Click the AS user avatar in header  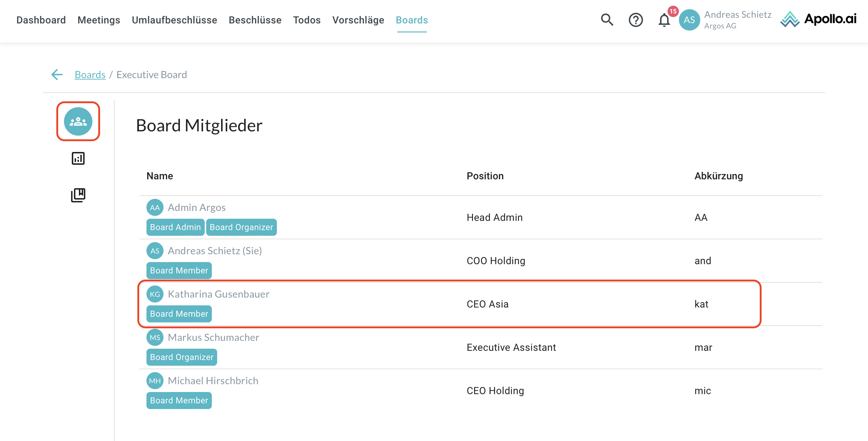pos(689,20)
